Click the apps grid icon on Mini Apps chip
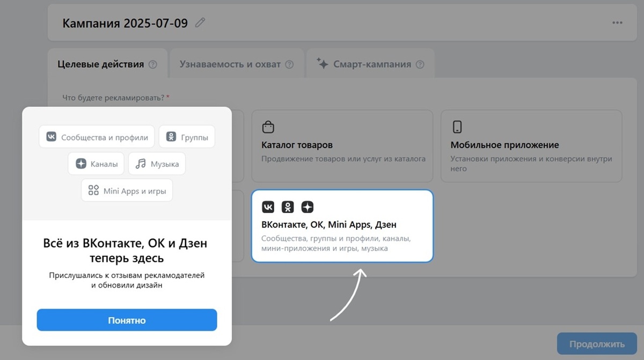This screenshot has width=644, height=360. click(x=93, y=190)
